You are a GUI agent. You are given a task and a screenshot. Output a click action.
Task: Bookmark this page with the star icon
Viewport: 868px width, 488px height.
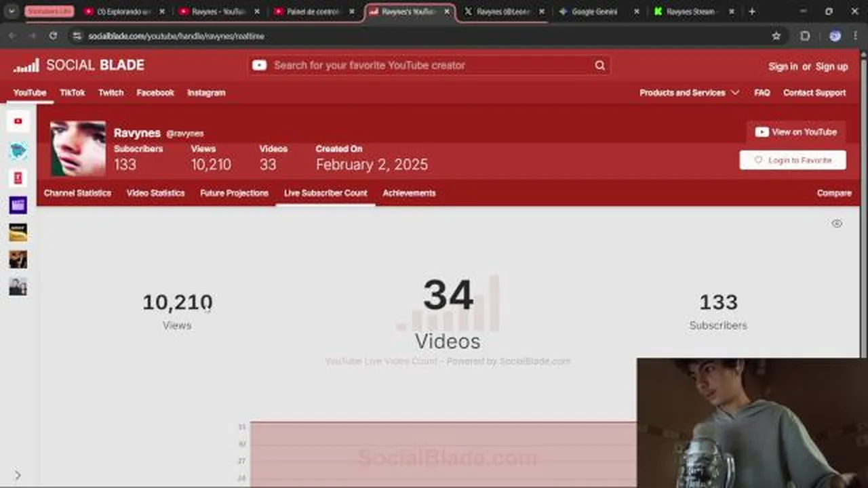tap(776, 36)
